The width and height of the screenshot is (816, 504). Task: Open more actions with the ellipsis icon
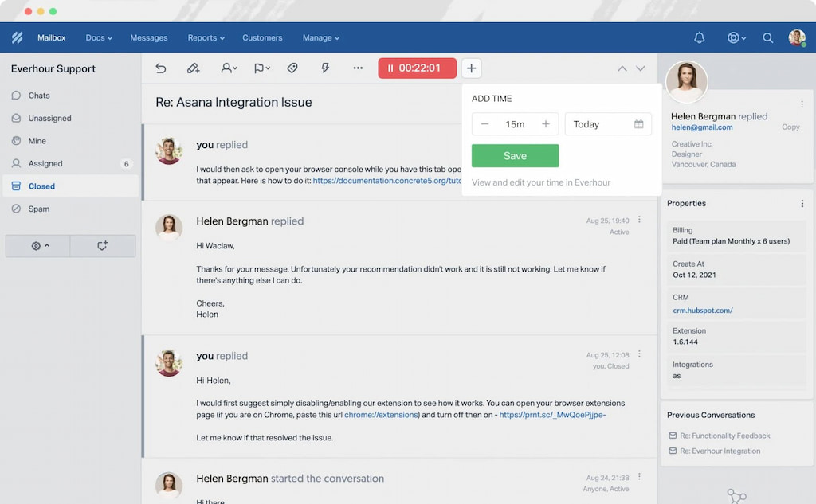[358, 68]
